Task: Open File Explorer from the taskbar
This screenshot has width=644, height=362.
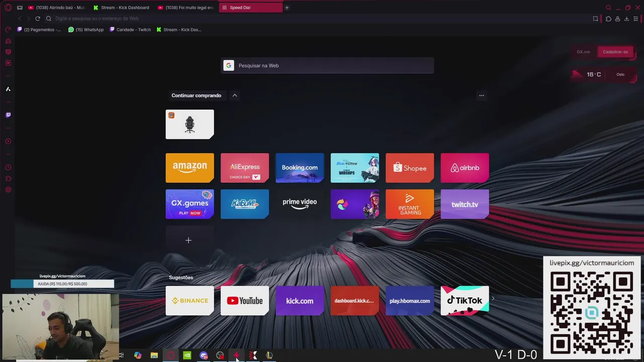Action: pyautogui.click(x=154, y=355)
